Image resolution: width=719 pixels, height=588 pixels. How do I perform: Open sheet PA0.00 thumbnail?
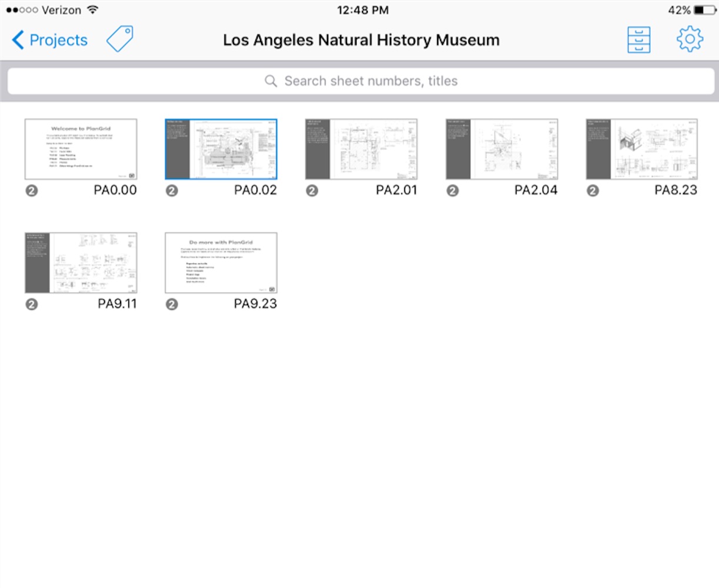[x=81, y=149]
